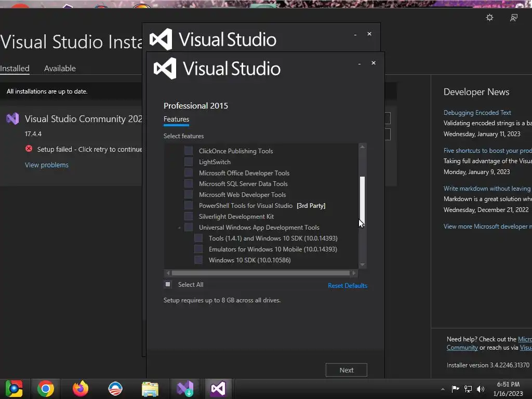Check Emulators for Windows 10 Mobile checkbox
Viewport: 532px width, 399px height.
coord(198,249)
